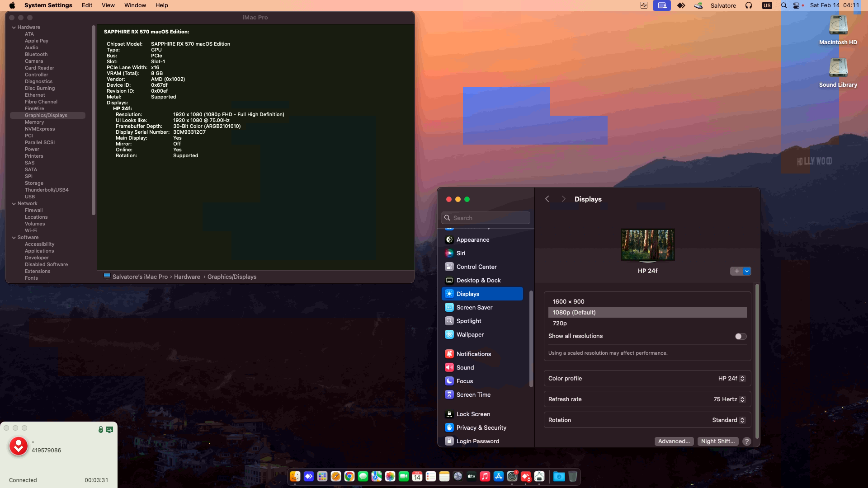Choose the 720p resolution
This screenshot has height=488, width=868.
click(647, 324)
